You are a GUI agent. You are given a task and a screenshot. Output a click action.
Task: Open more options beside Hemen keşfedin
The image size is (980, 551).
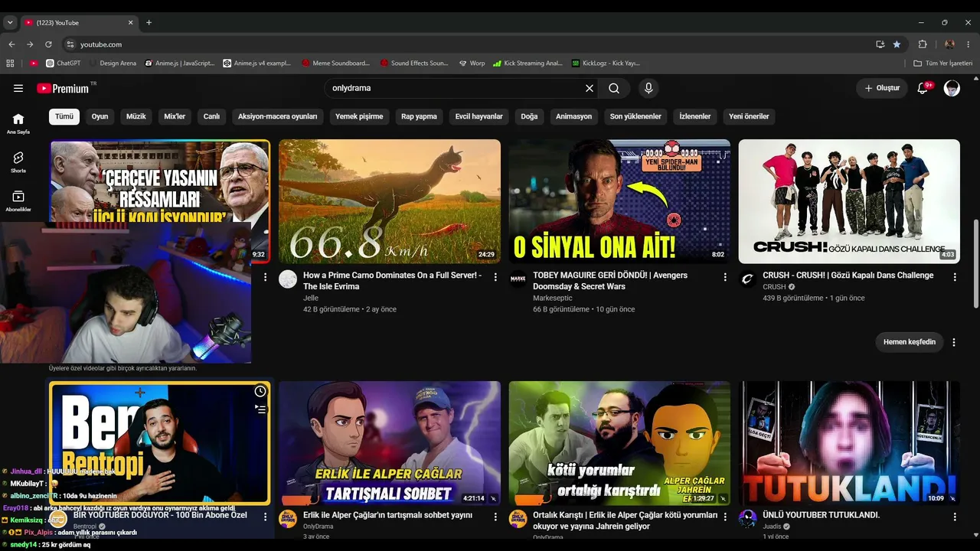pyautogui.click(x=954, y=342)
